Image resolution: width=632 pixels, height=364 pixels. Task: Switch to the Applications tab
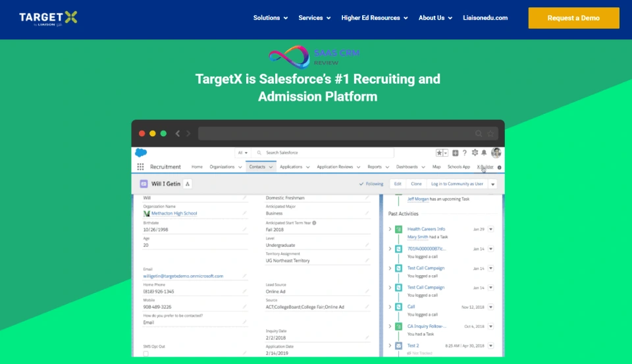coord(291,167)
